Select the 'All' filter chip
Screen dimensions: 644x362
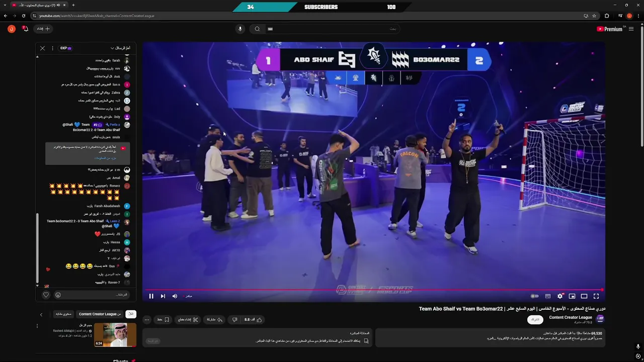(131, 314)
